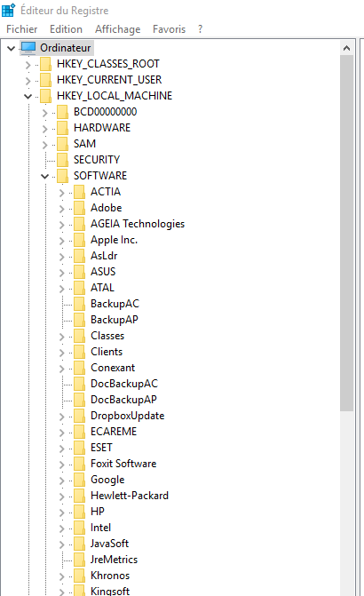Click the ESET folder icon
This screenshot has height=596, width=364.
click(79, 448)
